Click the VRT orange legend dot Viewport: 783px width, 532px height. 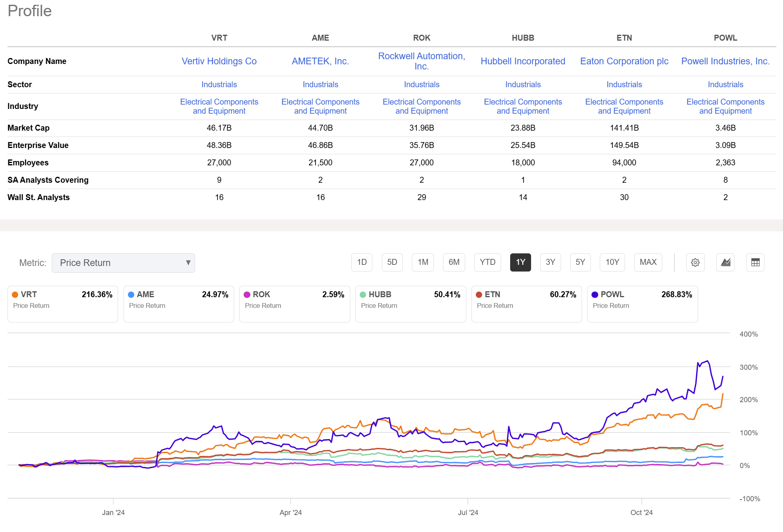pyautogui.click(x=15, y=294)
